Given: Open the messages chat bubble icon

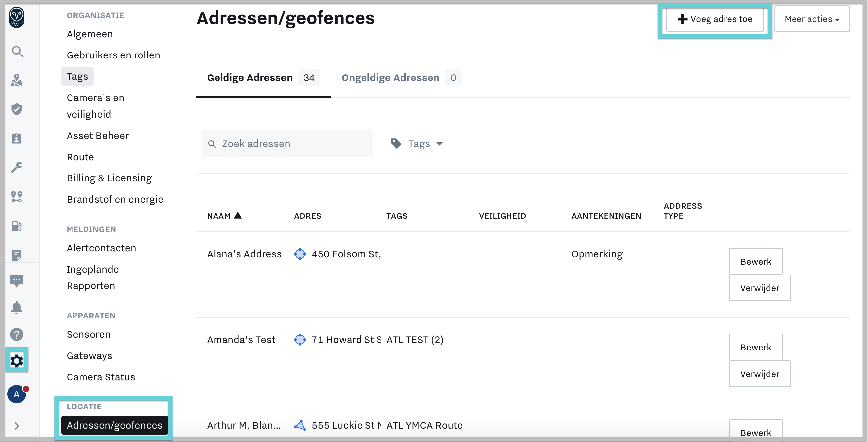Looking at the screenshot, I should tap(17, 280).
